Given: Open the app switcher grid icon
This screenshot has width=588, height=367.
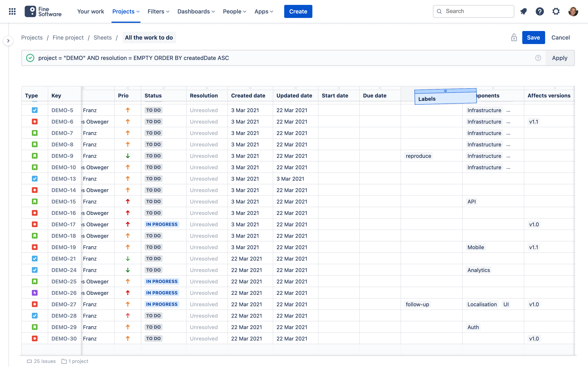Looking at the screenshot, I should point(12,11).
